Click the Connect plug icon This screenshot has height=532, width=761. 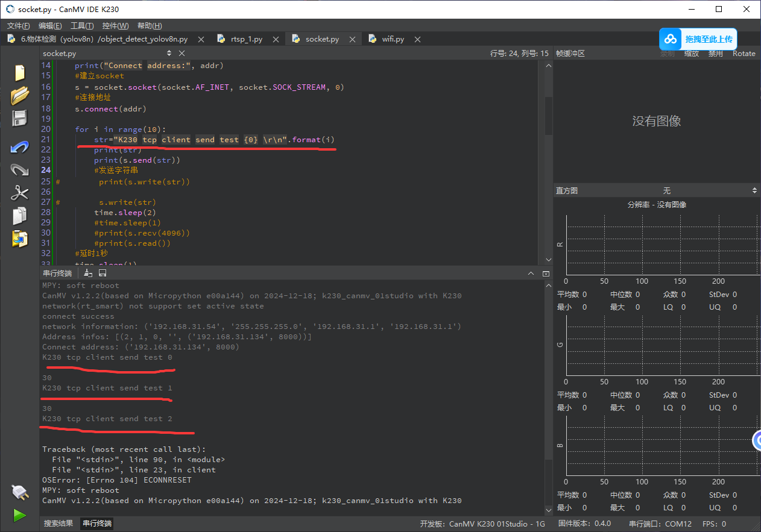[20, 492]
